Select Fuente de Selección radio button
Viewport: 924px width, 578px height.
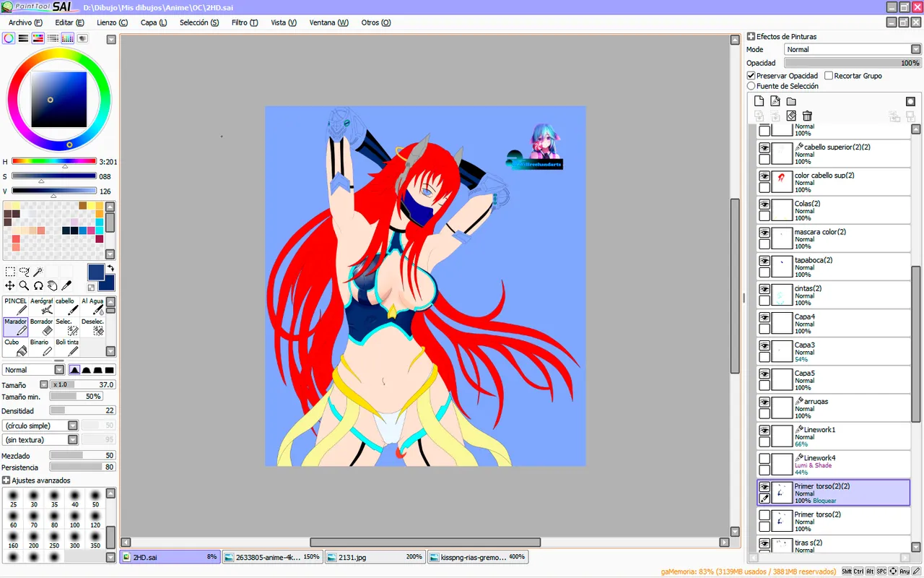click(x=751, y=86)
